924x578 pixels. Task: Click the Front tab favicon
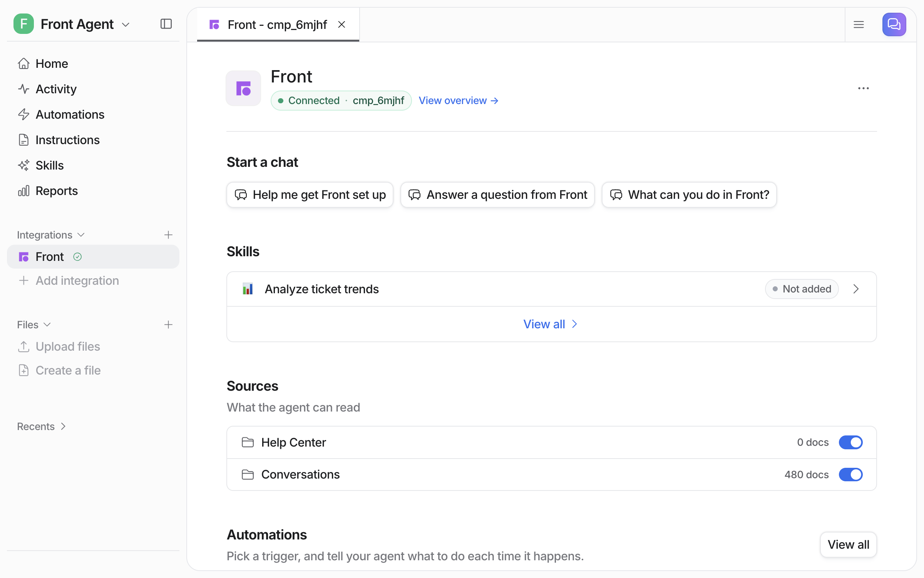point(214,25)
